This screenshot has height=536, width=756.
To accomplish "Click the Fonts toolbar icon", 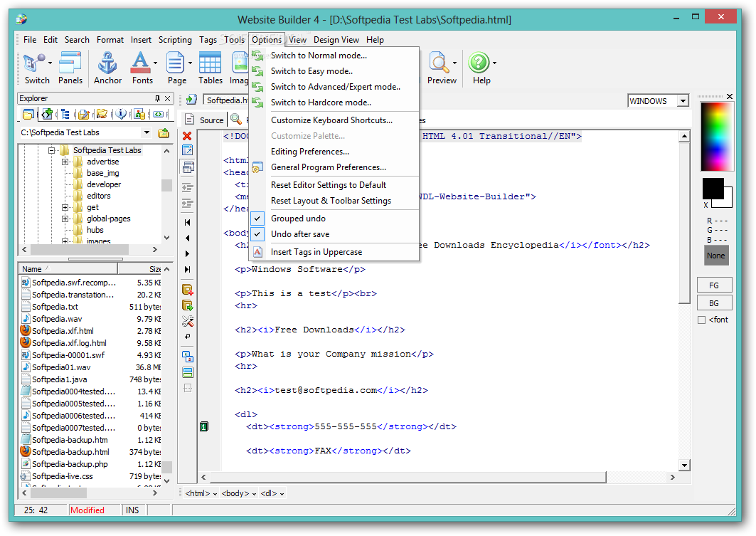I will 140,63.
